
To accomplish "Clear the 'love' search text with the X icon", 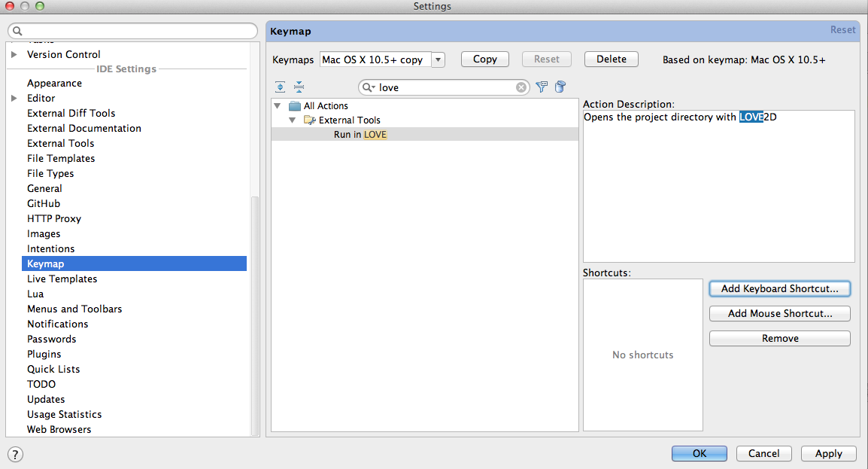I will pyautogui.click(x=521, y=87).
